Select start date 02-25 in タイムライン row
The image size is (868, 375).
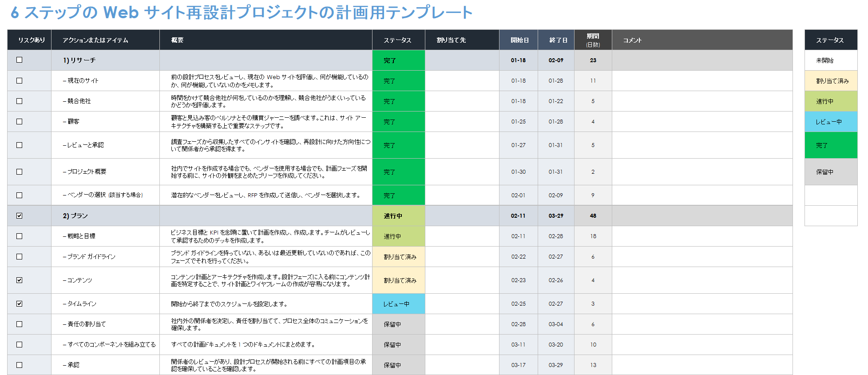pos(519,304)
